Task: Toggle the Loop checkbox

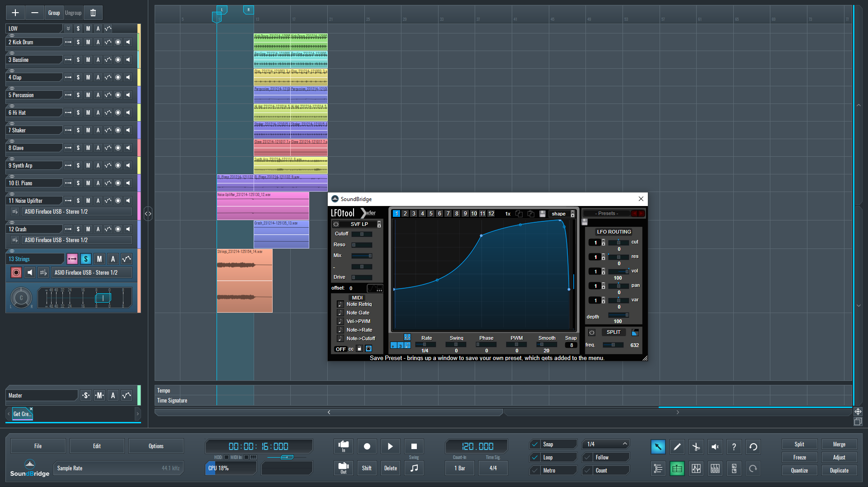Action: click(535, 458)
